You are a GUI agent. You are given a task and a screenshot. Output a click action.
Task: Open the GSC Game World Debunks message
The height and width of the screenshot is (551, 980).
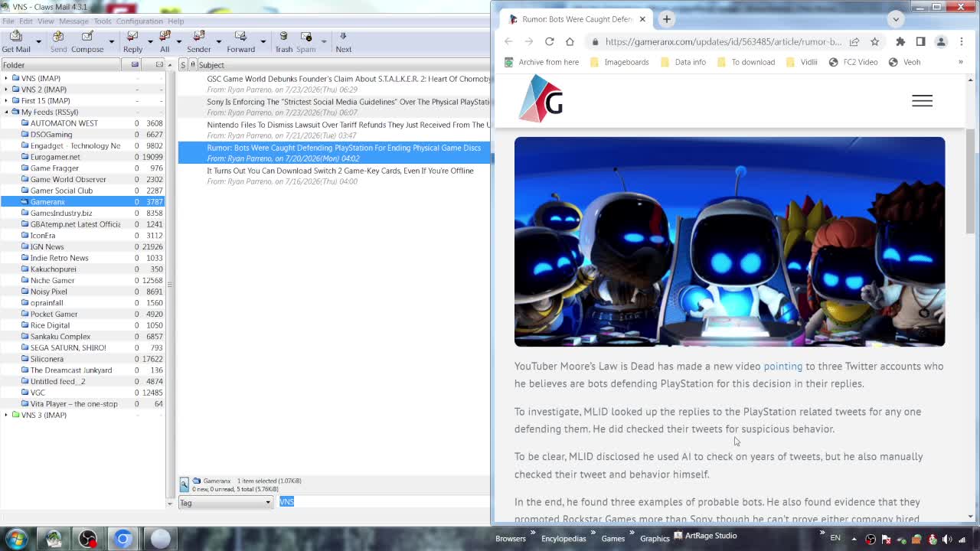(x=334, y=84)
